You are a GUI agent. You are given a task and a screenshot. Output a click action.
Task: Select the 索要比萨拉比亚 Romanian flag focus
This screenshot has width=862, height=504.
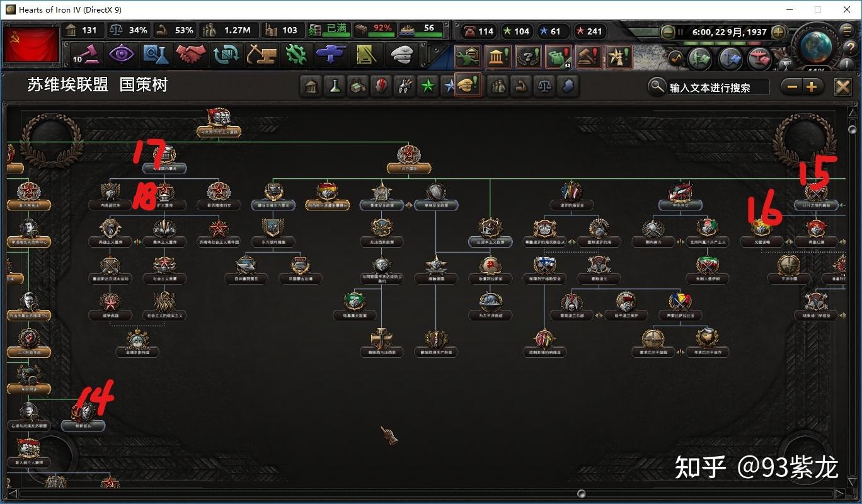coord(680,306)
